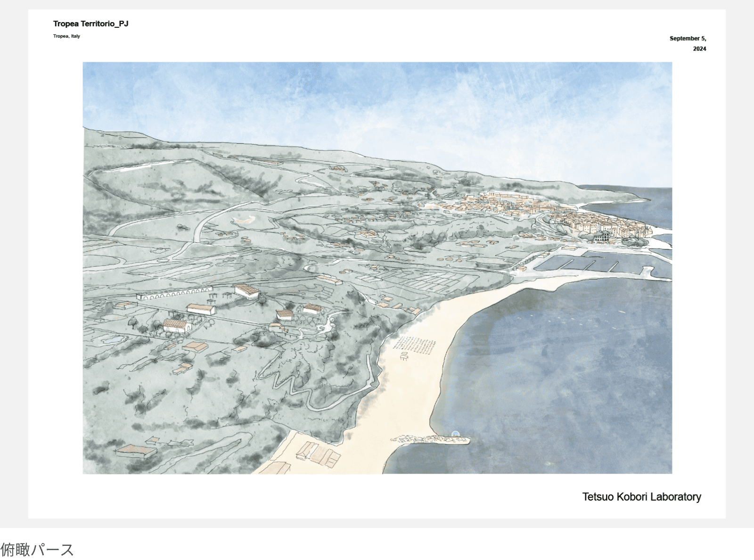Select the 'Tropea Territorio_PJ' title text
Screen dimensions: 754x560
click(90, 24)
